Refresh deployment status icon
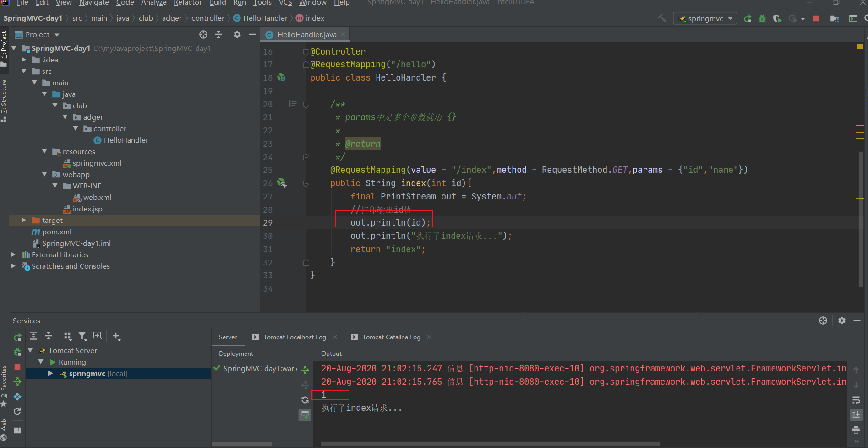 305,400
